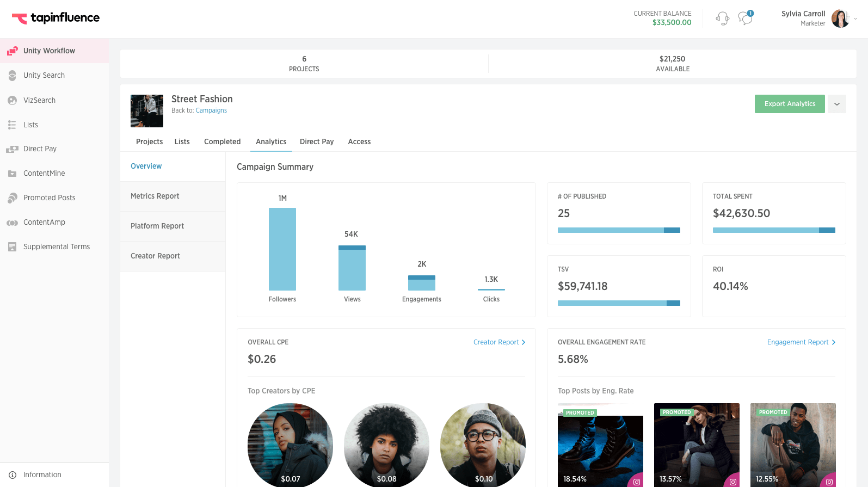Click the ContentAmp sidebar icon
The image size is (868, 487).
click(12, 223)
